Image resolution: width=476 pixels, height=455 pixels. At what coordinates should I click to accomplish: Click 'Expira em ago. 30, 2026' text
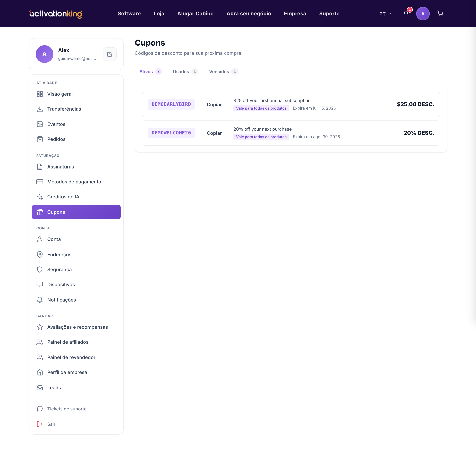coord(316,137)
